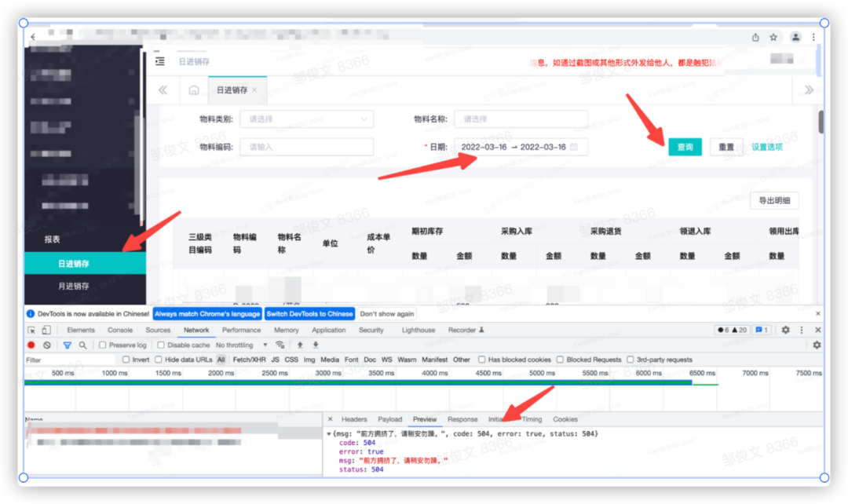Collapse the JSON response object triangle
This screenshot has height=504, width=848.
[329, 433]
